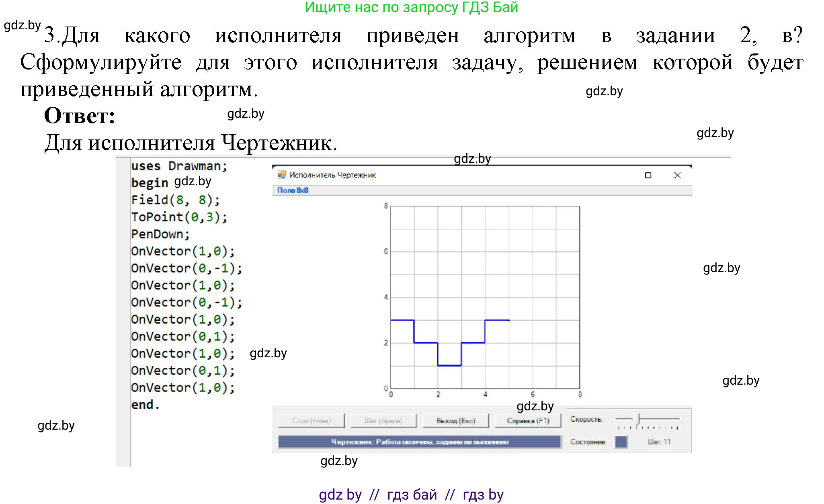Click the 'Ответ:' heading
Image resolution: width=824 pixels, height=504 pixels.
(x=80, y=116)
